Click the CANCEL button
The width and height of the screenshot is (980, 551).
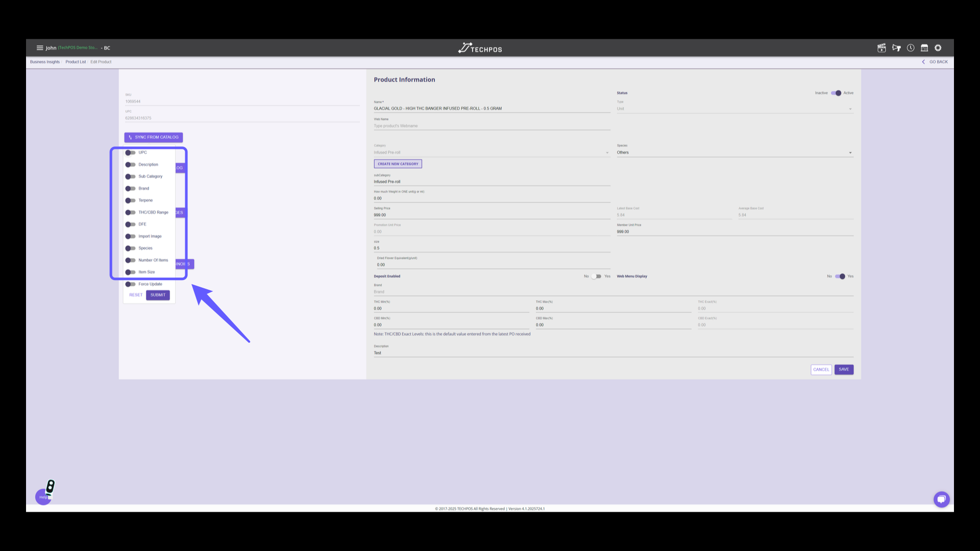[x=821, y=369]
